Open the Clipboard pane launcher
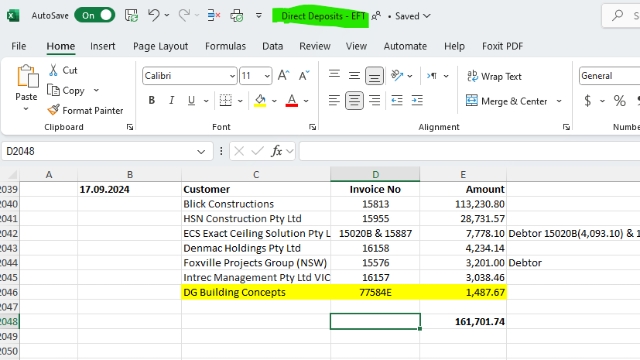Screen dimensions: 640x360 130,127
